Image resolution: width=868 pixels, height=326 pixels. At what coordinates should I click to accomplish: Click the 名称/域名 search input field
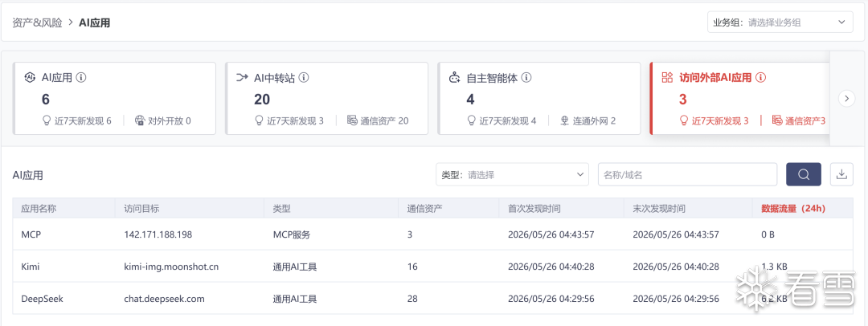tap(687, 174)
